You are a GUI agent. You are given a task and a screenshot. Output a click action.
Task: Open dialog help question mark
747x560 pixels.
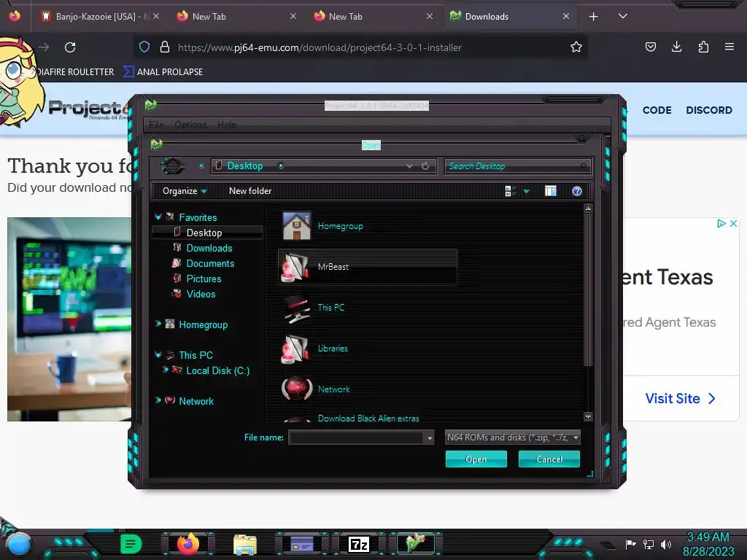point(576,191)
